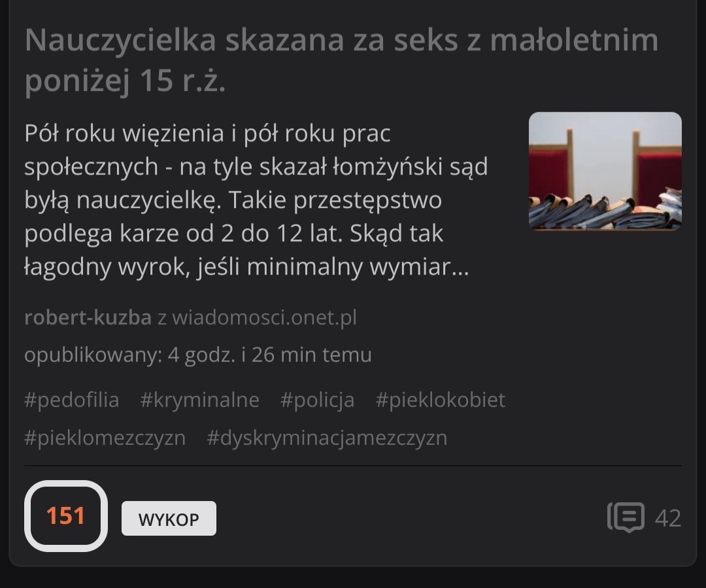Click the comment count 42
Image resolution: width=706 pixels, height=588 pixels.
click(667, 518)
